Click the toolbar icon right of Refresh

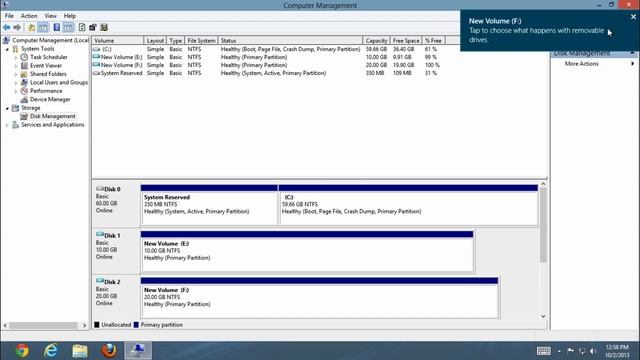click(93, 28)
